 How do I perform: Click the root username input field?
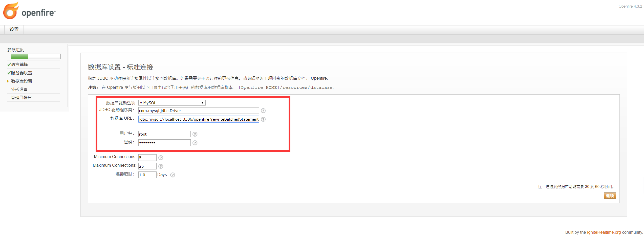164,134
